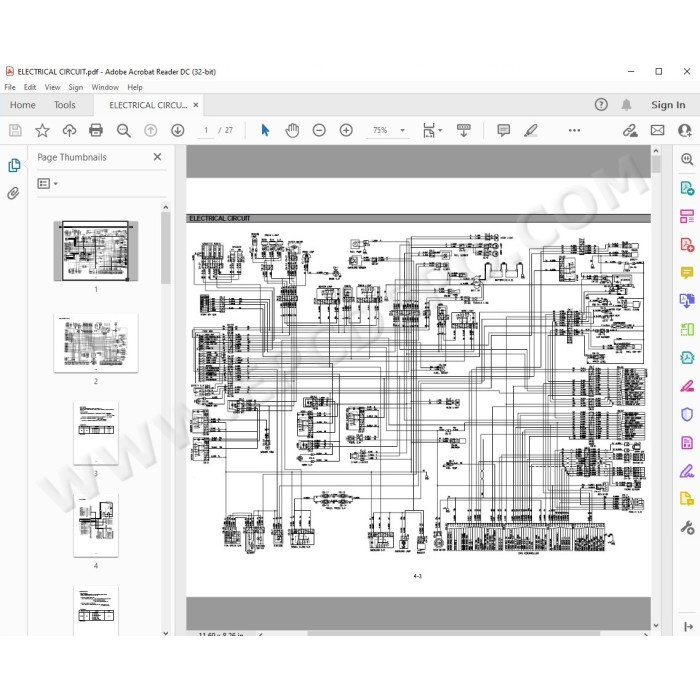Add a comment sticky note
Screen dimensions: 700x700
504,130
